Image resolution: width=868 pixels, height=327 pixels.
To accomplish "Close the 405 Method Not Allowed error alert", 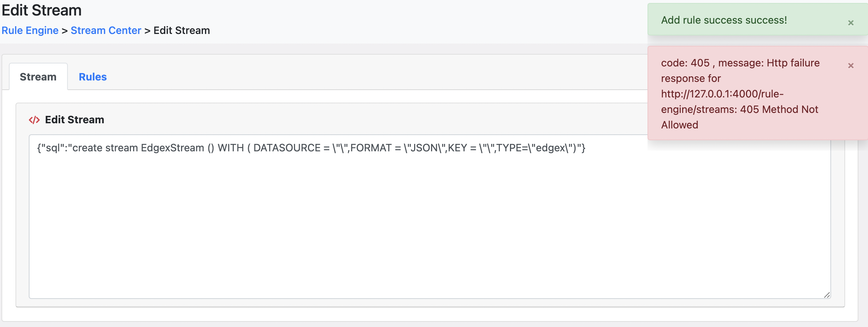I will 851,65.
